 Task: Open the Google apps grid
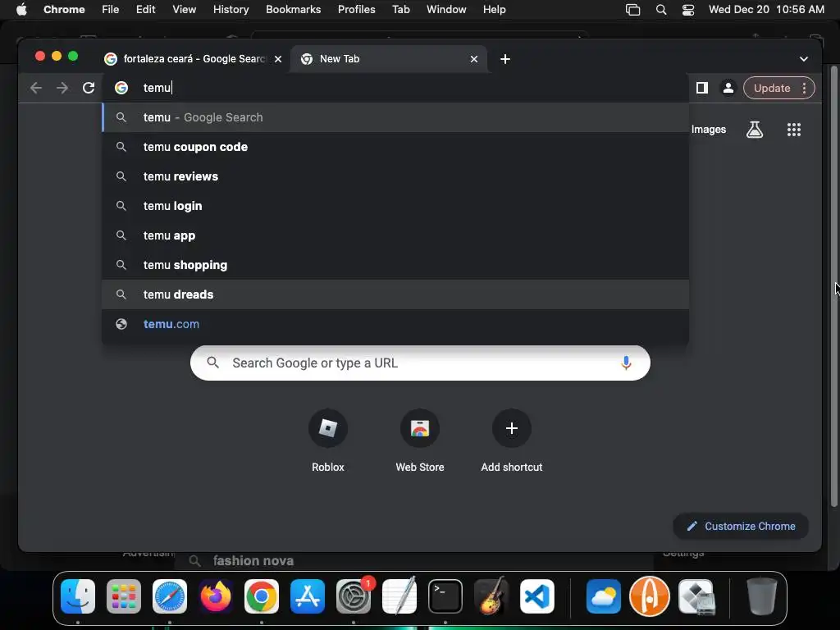[794, 129]
